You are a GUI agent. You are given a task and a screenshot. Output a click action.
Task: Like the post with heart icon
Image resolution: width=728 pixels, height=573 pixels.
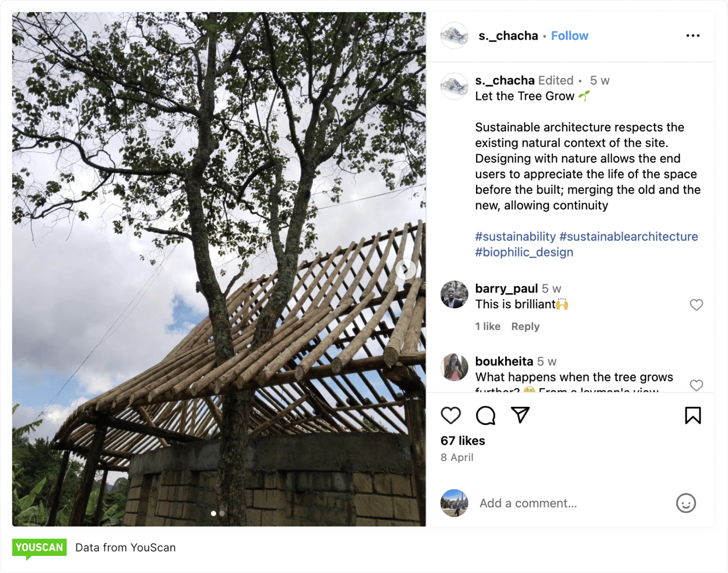click(450, 415)
